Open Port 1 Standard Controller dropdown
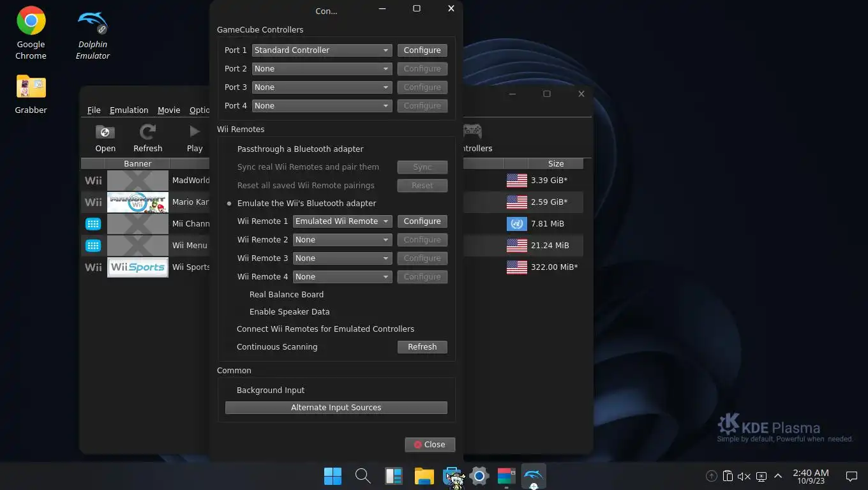This screenshot has width=868, height=490. (x=322, y=50)
